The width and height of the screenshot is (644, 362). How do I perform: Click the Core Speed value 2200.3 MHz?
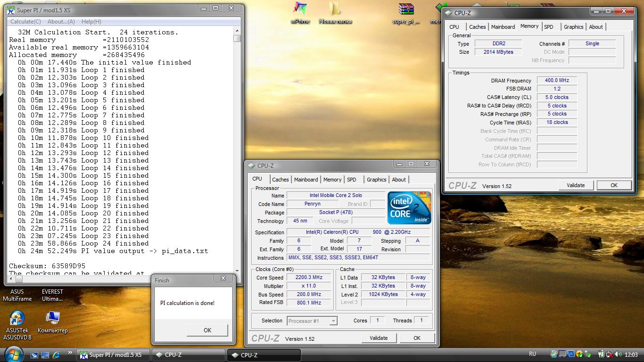point(309,278)
